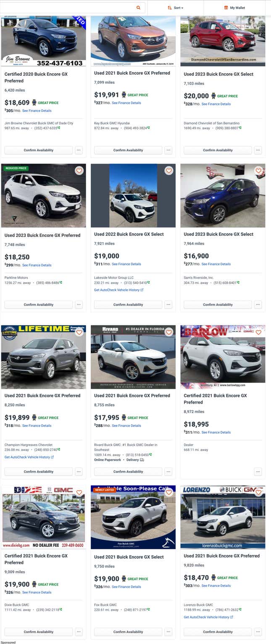271x644 pixels.
Task: Click the orange search magnifier icon
Action: click(x=139, y=8)
